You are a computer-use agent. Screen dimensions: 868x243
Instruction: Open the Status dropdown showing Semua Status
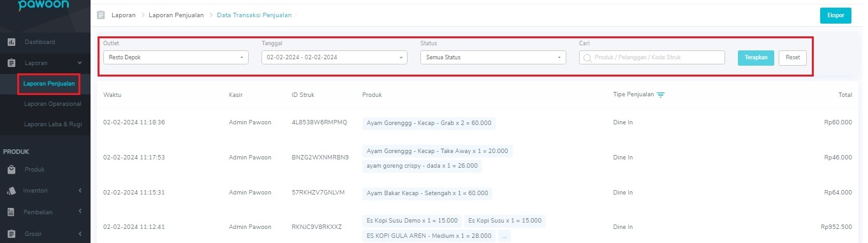point(493,57)
